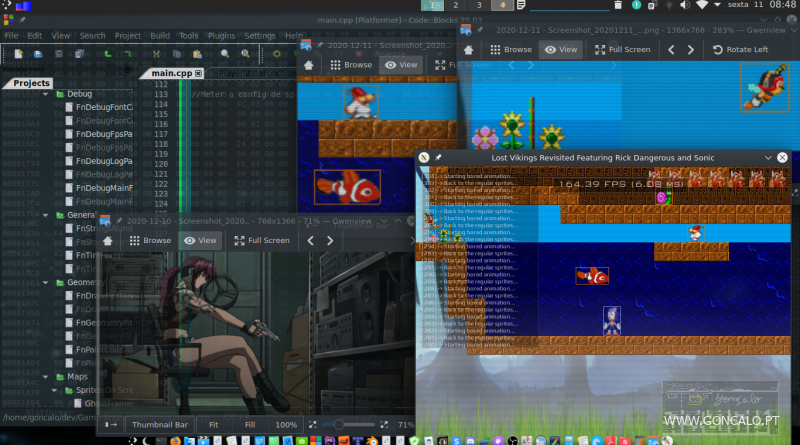Go to start page in 283% Gwenview window

[468, 50]
